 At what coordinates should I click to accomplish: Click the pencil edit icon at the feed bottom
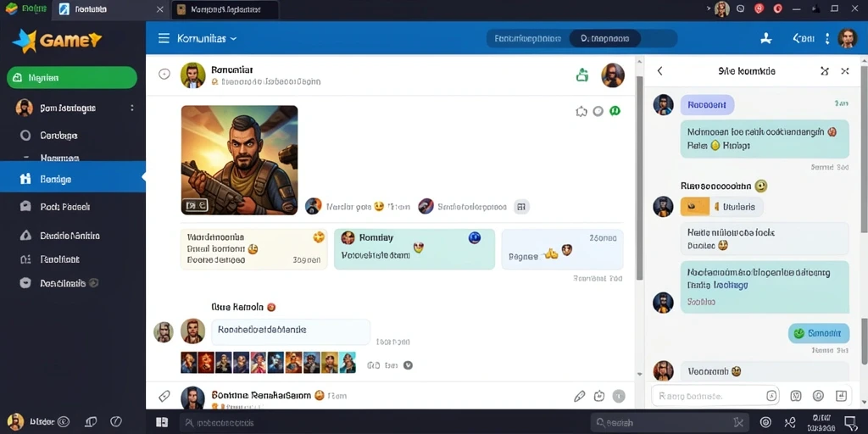tap(579, 396)
